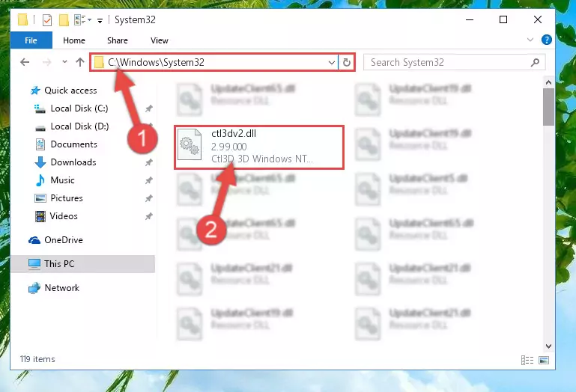The image size is (576, 392).
Task: Click the address bar path C:\Windows\System32
Action: (156, 62)
